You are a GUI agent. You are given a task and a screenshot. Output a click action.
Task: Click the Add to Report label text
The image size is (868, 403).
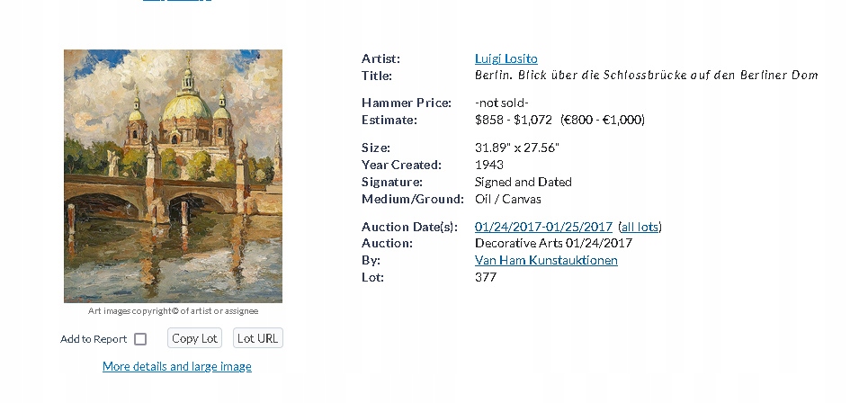(94, 339)
